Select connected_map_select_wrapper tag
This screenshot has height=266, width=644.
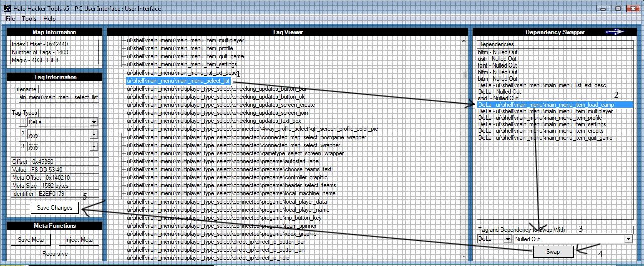(x=233, y=145)
